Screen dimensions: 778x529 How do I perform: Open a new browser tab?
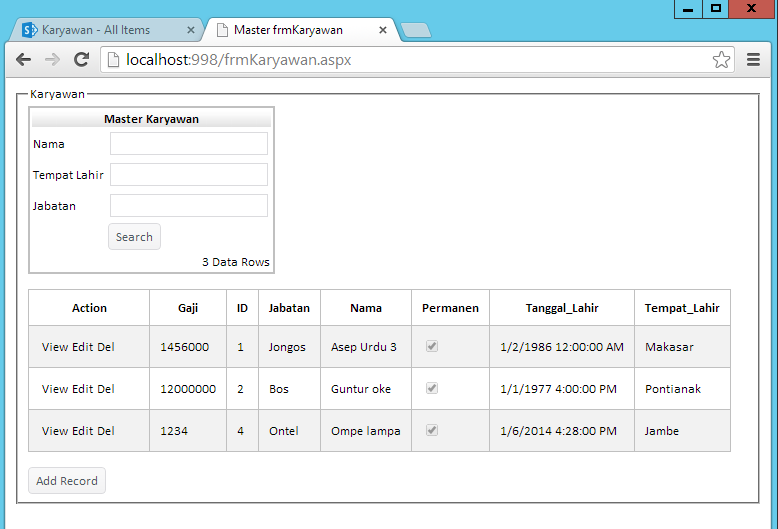[415, 30]
